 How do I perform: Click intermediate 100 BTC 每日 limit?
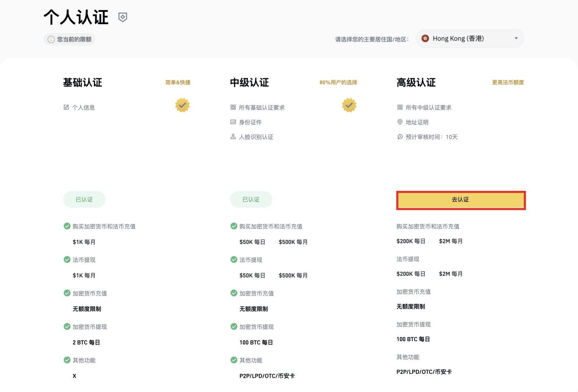tap(256, 342)
